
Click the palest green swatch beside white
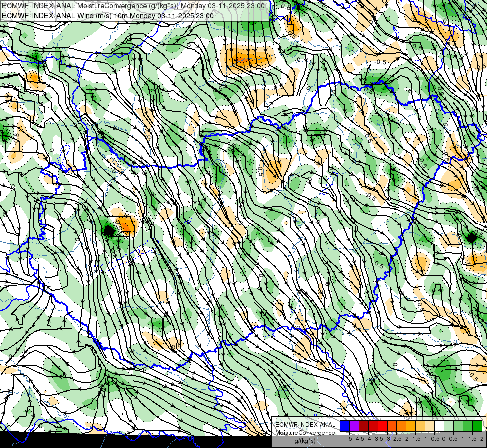(449, 426)
